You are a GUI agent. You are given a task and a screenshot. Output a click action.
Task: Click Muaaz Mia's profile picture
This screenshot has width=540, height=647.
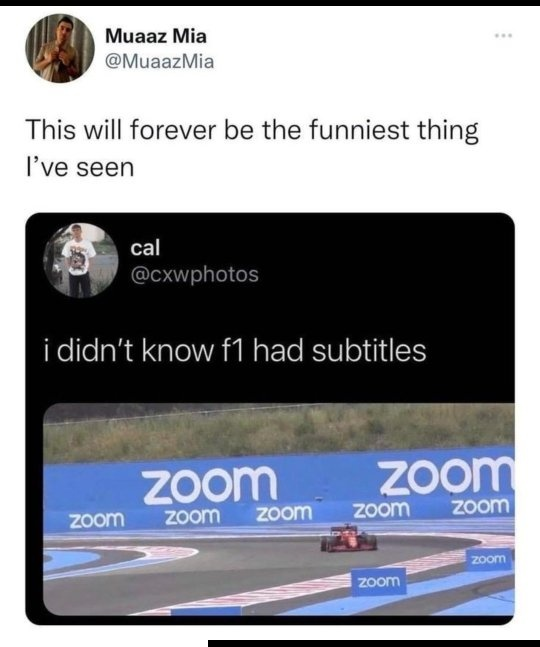pyautogui.click(x=60, y=48)
